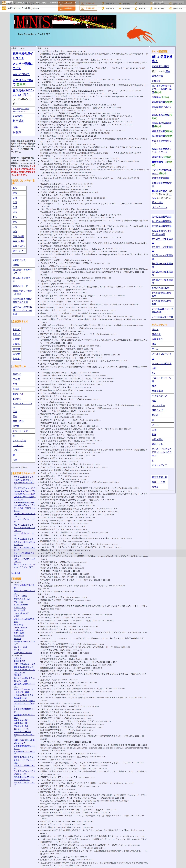This screenshot has width=186, height=868.
Task: Open 削除済みワード link
Action: click(x=20, y=286)
